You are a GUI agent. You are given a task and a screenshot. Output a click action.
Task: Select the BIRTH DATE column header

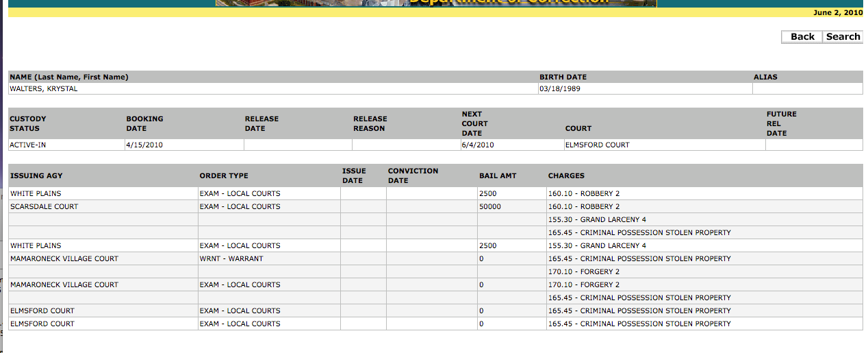[563, 77]
